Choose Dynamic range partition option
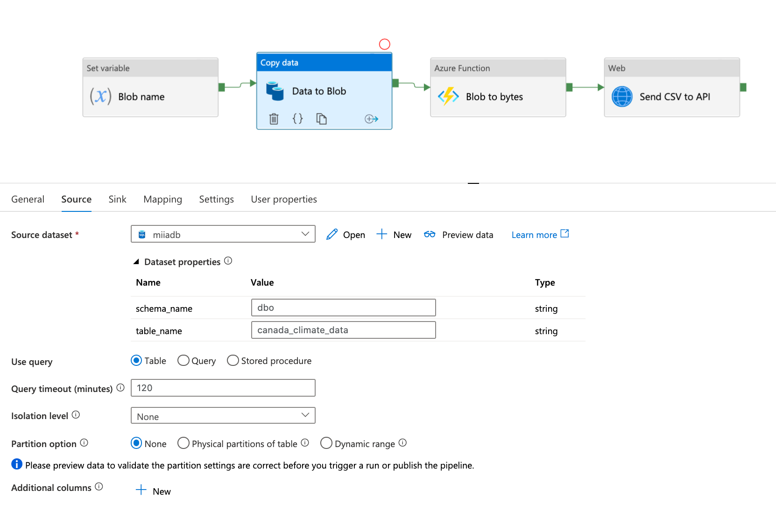Screen dimensions: 776x532 point(326,443)
